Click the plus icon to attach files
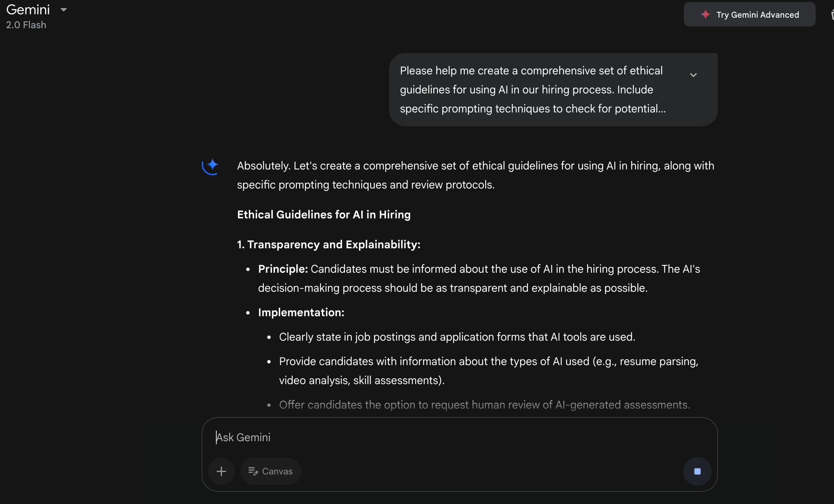 (221, 471)
